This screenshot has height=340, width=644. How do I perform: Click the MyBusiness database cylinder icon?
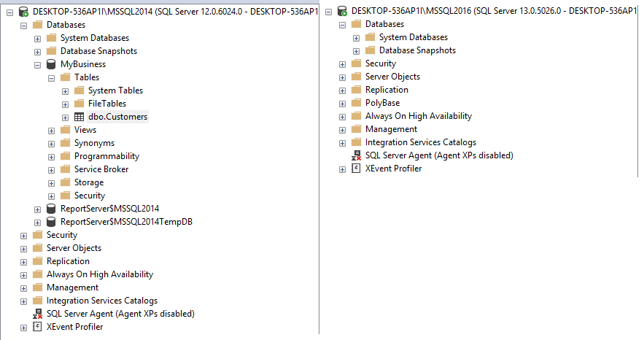point(51,64)
